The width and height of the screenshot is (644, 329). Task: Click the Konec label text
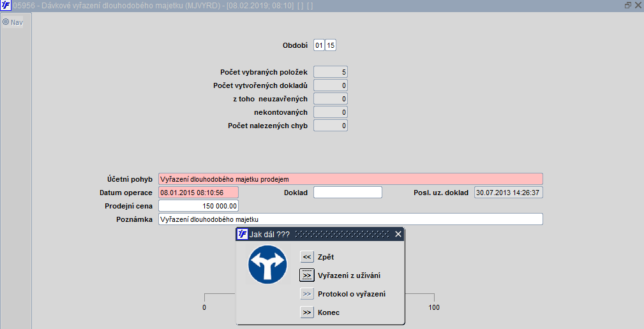pyautogui.click(x=329, y=312)
